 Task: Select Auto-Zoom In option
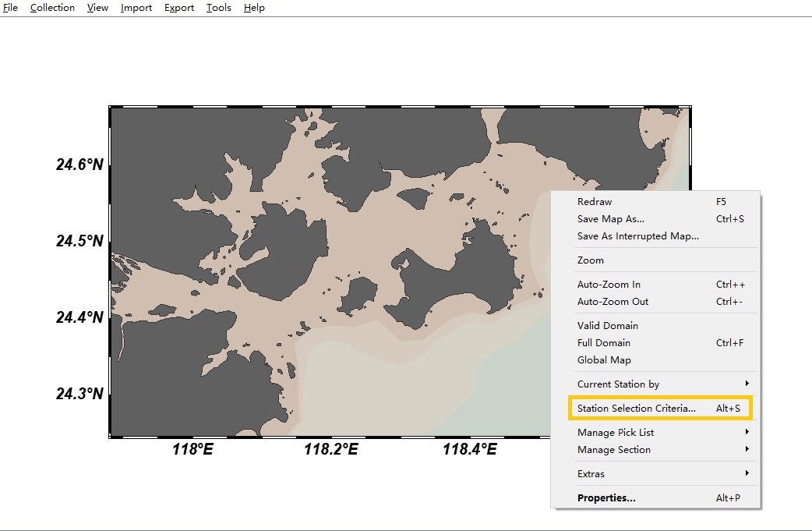coord(656,284)
